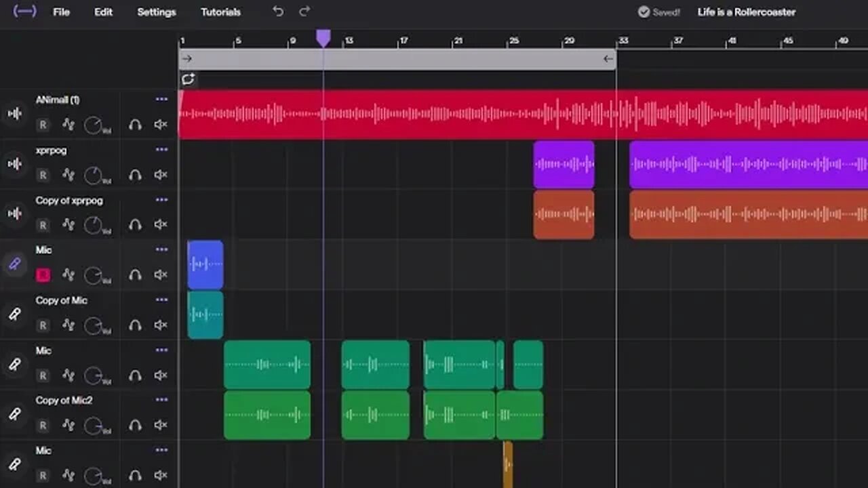868x488 pixels.
Task: Select the ANimall (1) track name
Action: pyautogui.click(x=58, y=100)
